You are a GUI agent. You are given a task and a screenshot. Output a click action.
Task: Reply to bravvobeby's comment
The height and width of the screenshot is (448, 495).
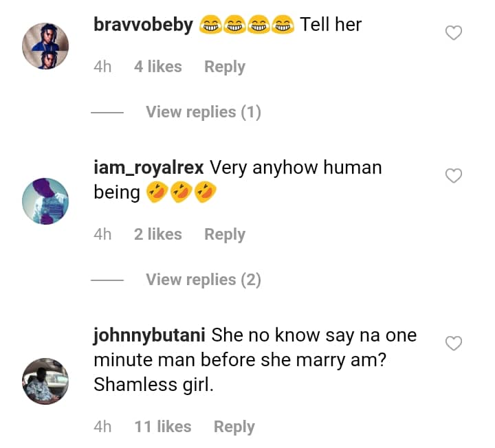point(225,67)
